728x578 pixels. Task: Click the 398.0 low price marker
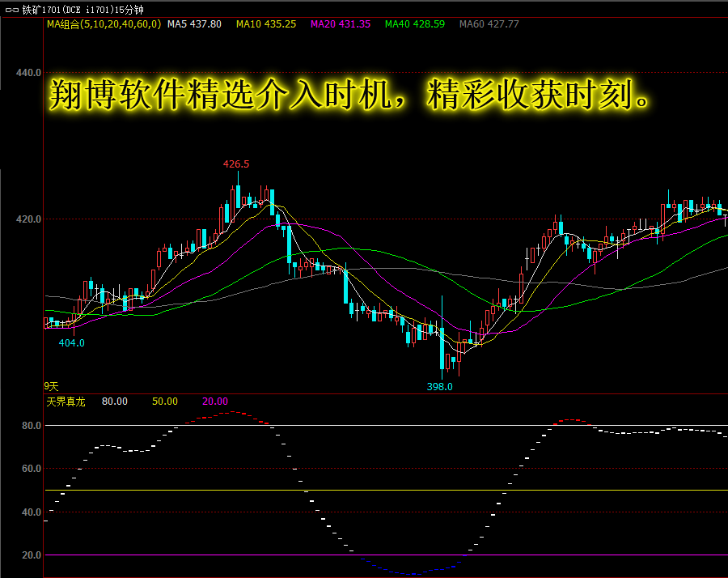[440, 387]
